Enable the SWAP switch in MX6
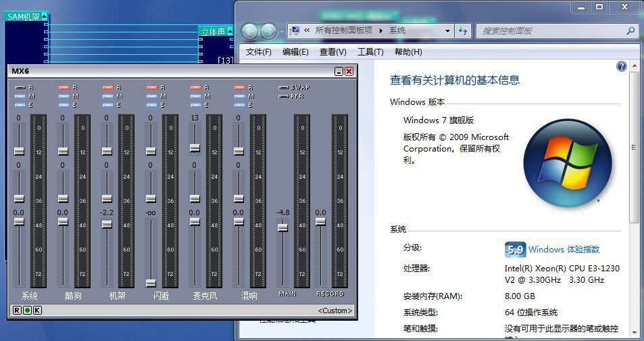Screen dimensions: 644x341 (284, 87)
